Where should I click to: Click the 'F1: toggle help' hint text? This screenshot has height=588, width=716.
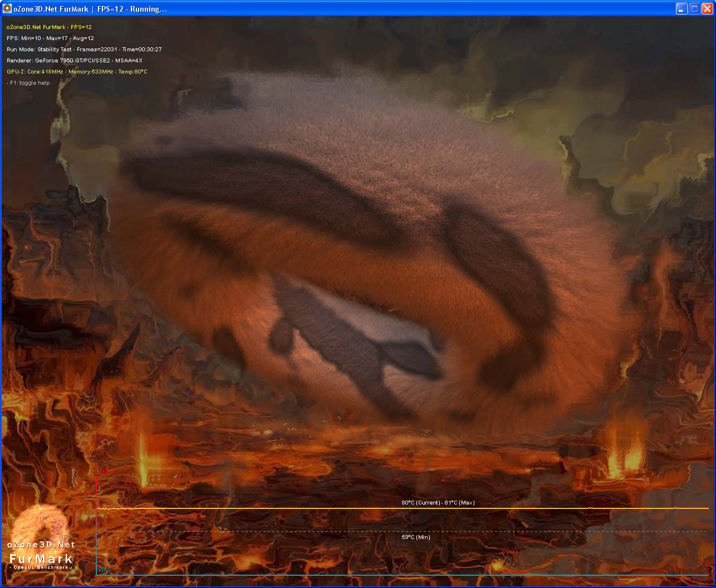point(28,83)
